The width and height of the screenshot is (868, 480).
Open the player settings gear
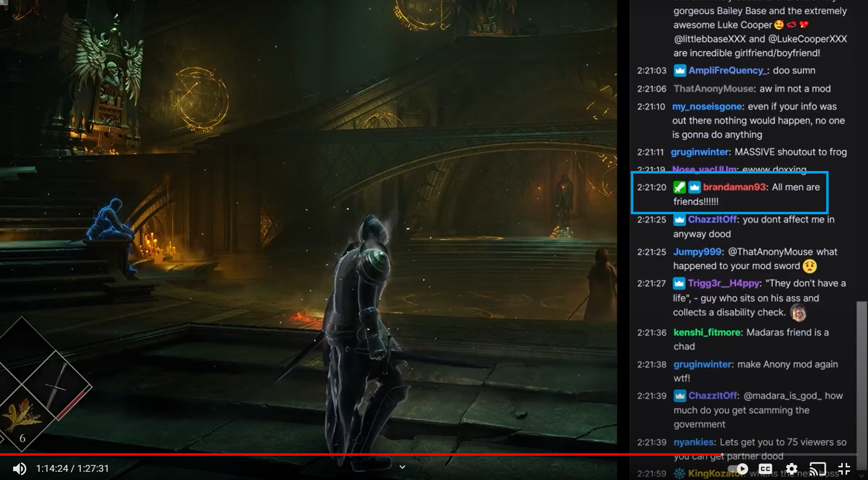[792, 469]
